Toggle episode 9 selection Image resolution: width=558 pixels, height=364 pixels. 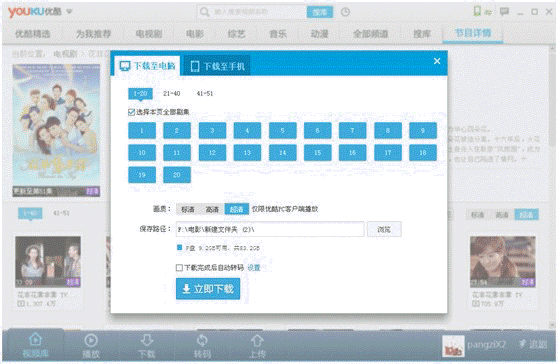pyautogui.click(x=423, y=131)
